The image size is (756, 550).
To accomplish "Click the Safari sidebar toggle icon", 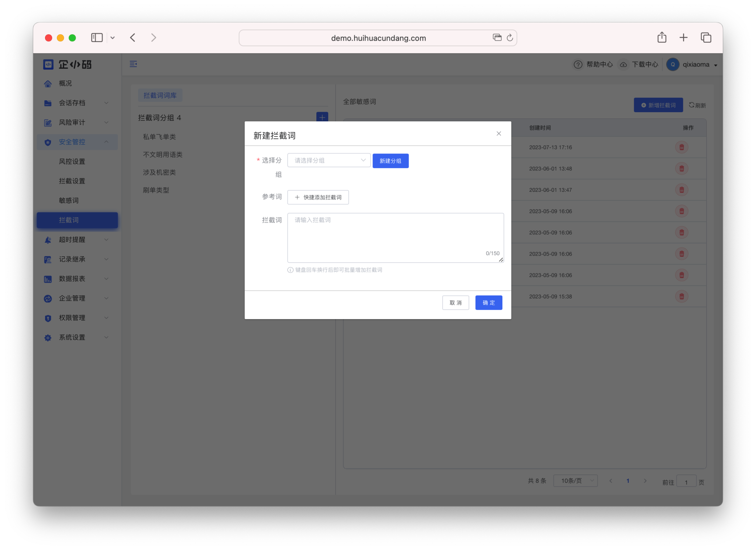I will point(97,38).
